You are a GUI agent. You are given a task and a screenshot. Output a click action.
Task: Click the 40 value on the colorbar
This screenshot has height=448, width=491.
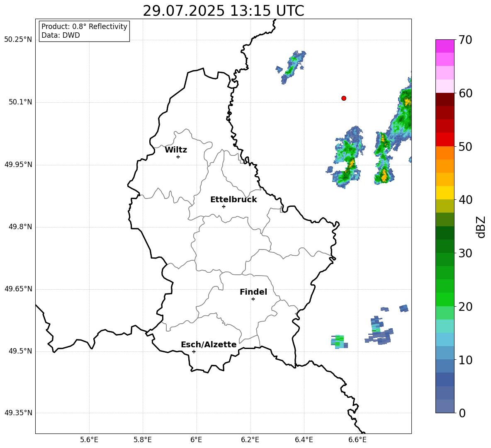click(x=465, y=200)
